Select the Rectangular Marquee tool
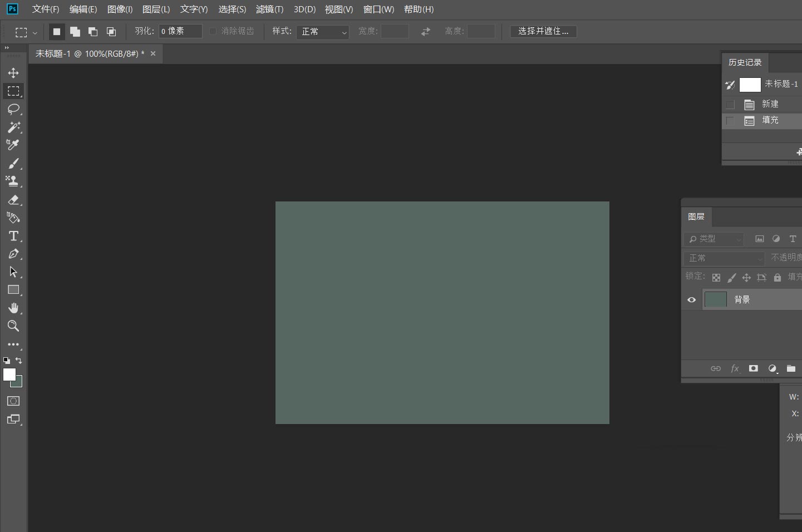 pyautogui.click(x=13, y=91)
